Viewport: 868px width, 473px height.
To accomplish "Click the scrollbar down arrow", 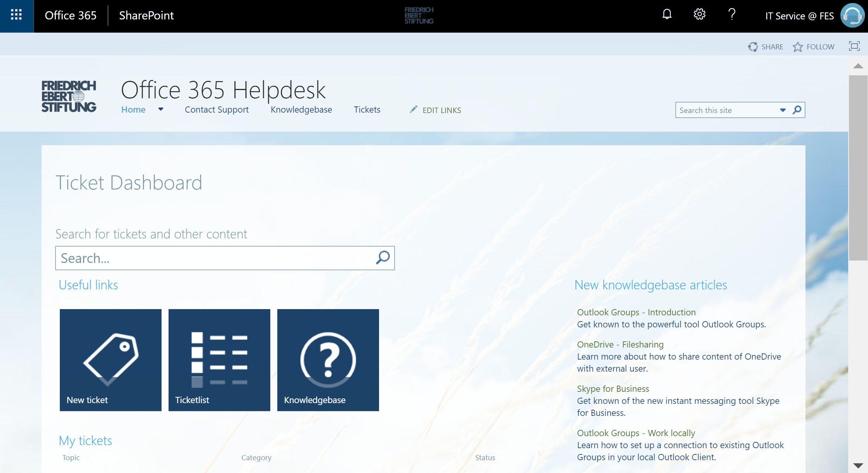I will (x=858, y=465).
